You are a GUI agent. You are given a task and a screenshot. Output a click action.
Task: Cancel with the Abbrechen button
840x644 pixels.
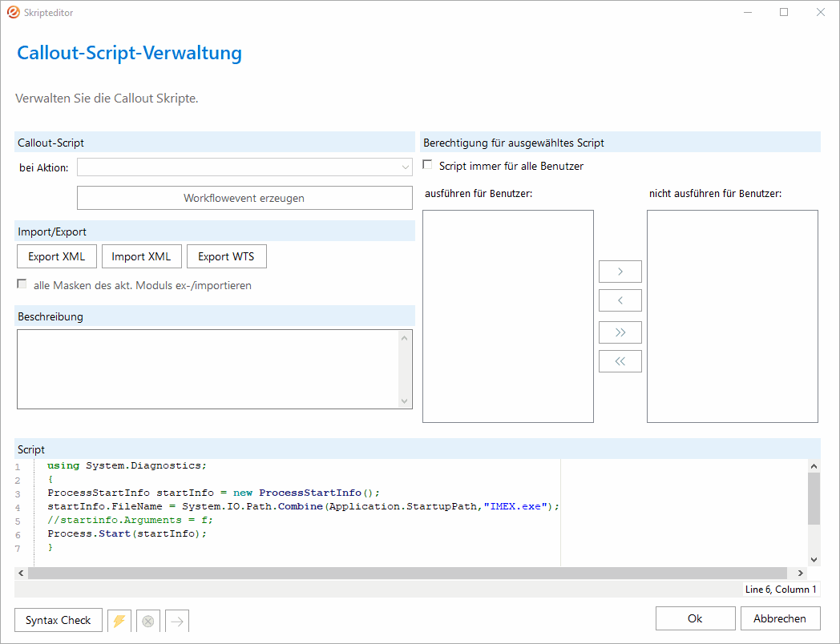coord(780,618)
